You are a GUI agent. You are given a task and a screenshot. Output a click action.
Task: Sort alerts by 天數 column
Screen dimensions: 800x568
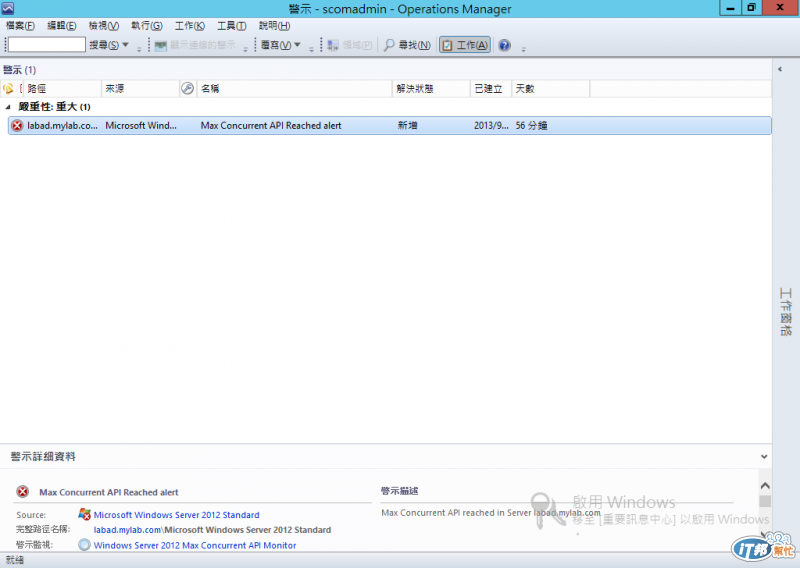tap(551, 89)
